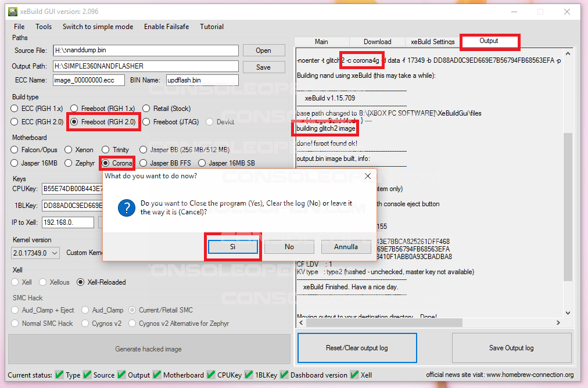Click www.homebrew-connection.org site text
588x388 pixels.
pos(530,375)
